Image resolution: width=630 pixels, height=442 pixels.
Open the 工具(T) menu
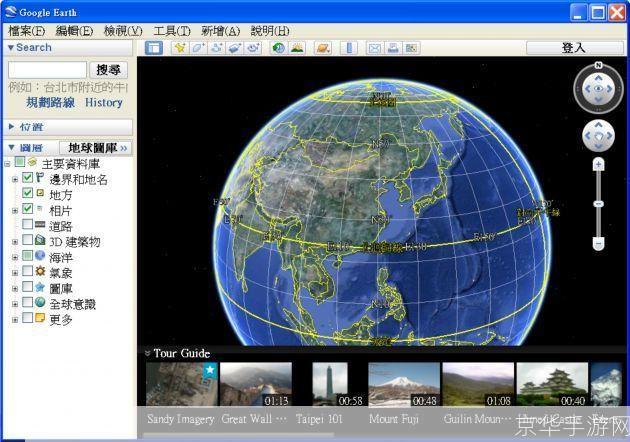click(172, 31)
